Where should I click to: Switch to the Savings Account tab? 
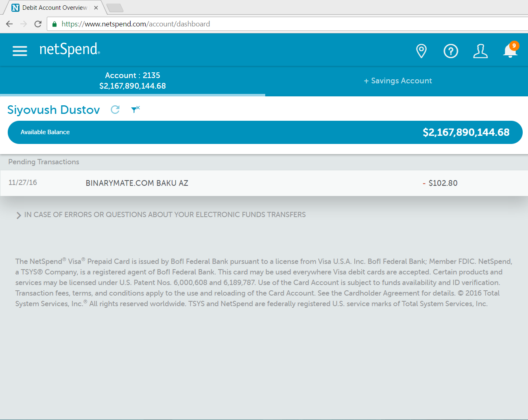[398, 81]
